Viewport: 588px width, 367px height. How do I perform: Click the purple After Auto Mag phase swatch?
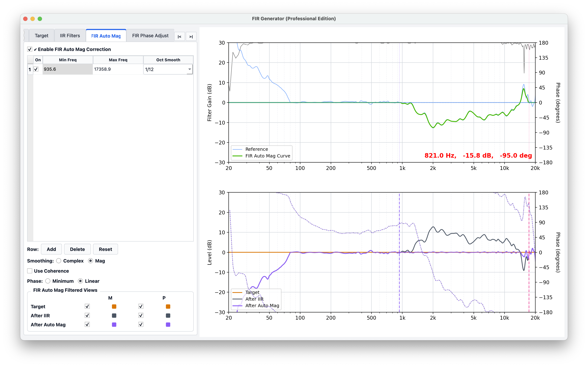(168, 325)
